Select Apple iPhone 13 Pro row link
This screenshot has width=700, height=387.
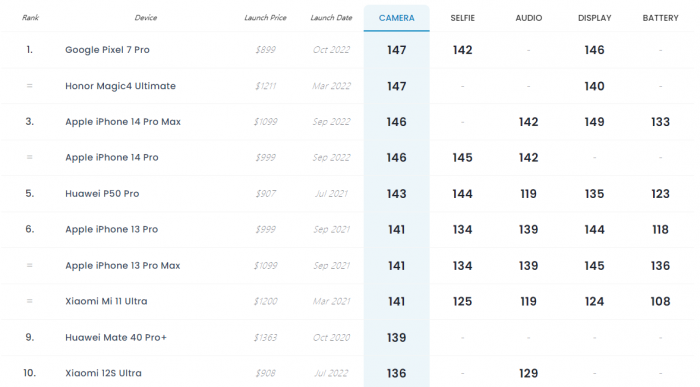point(112,229)
